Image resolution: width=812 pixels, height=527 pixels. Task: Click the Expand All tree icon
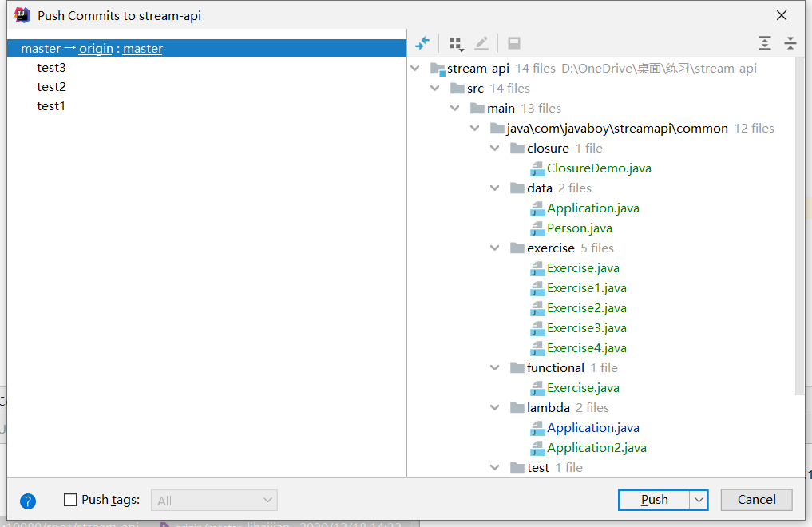click(x=765, y=43)
